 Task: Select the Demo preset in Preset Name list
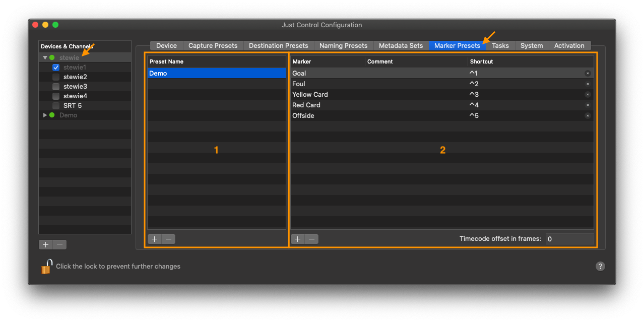(217, 73)
